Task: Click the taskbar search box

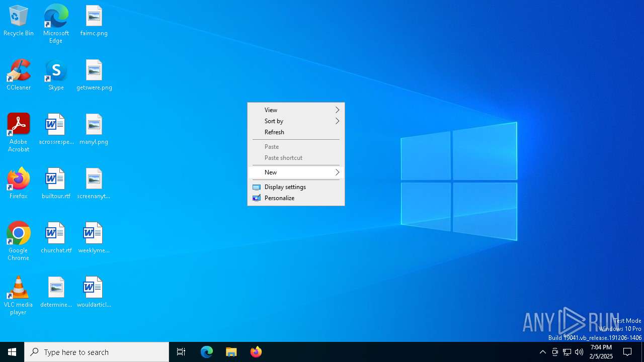Action: pos(97,352)
